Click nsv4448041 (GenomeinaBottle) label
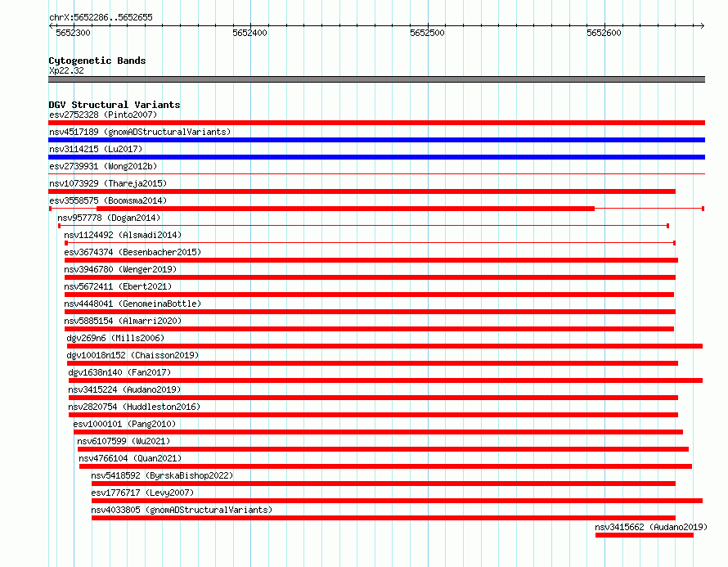The height and width of the screenshot is (567, 728). point(133,304)
